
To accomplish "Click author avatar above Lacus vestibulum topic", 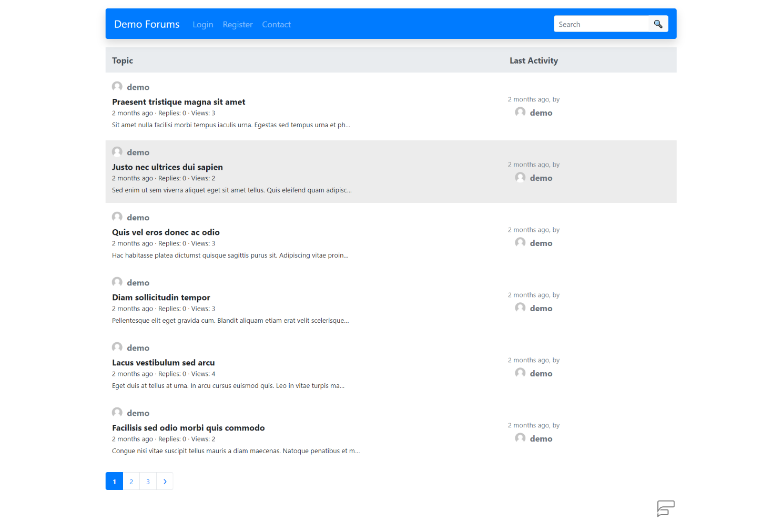I will pyautogui.click(x=117, y=347).
